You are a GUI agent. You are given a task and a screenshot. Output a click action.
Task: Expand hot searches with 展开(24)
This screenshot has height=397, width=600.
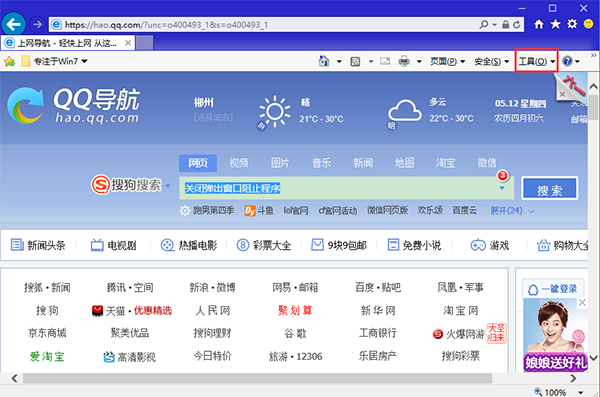tap(512, 211)
